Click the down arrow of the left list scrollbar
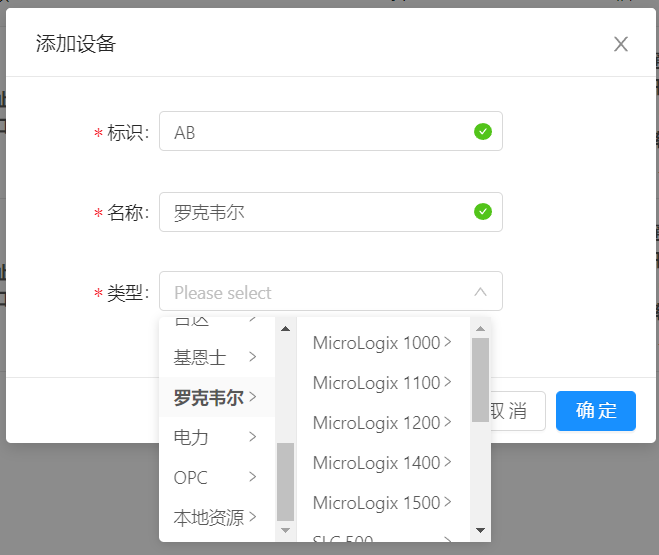Image resolution: width=659 pixels, height=555 pixels. 285,530
